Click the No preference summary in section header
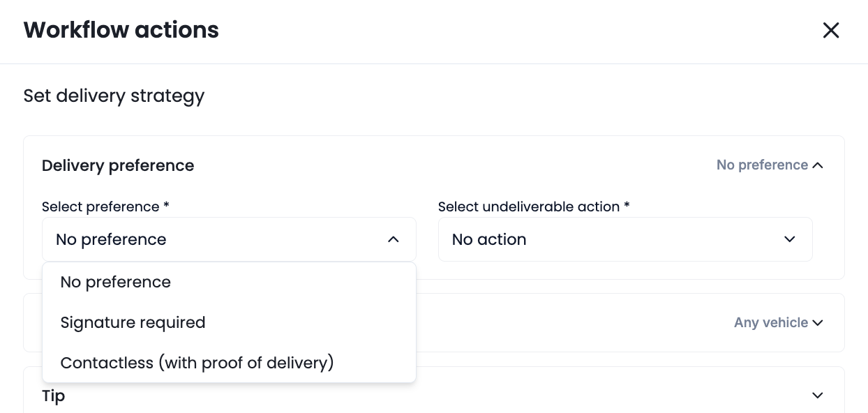868x413 pixels. 762,165
